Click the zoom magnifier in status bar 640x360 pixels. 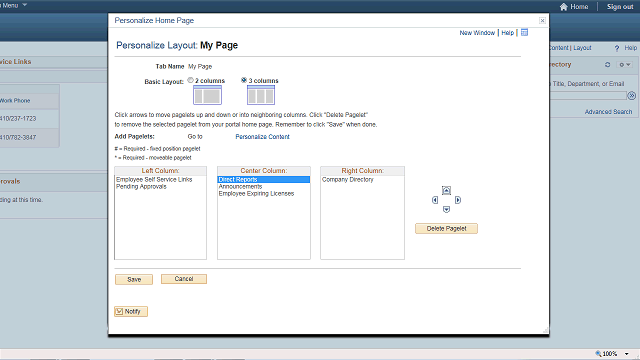click(x=598, y=353)
